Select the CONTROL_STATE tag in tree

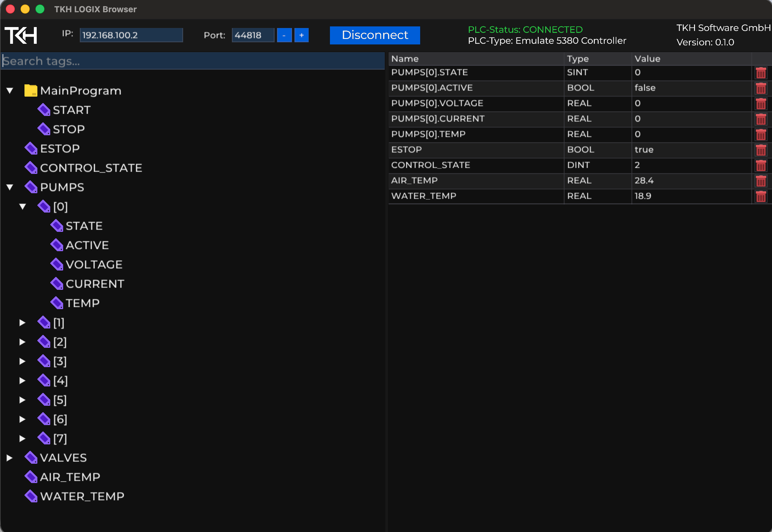91,168
